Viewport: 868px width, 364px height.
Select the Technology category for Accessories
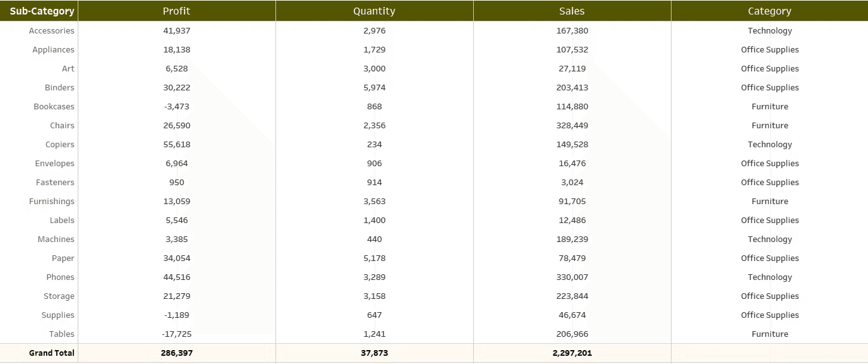click(770, 30)
